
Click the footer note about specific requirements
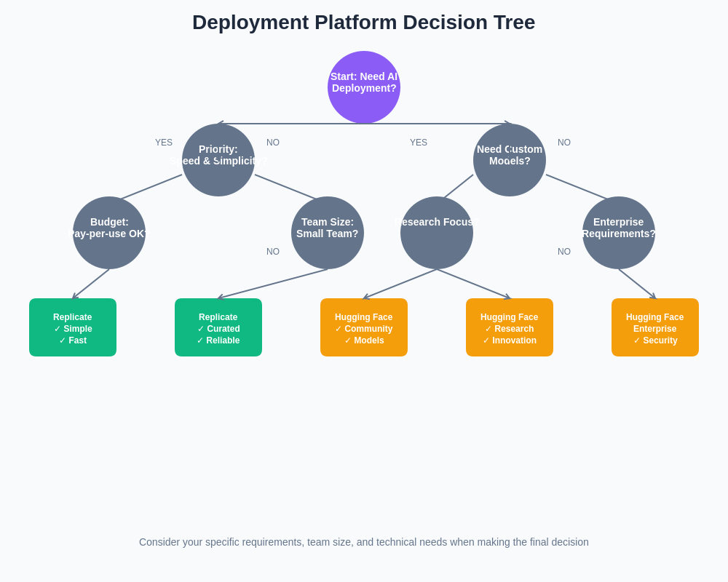364,542
